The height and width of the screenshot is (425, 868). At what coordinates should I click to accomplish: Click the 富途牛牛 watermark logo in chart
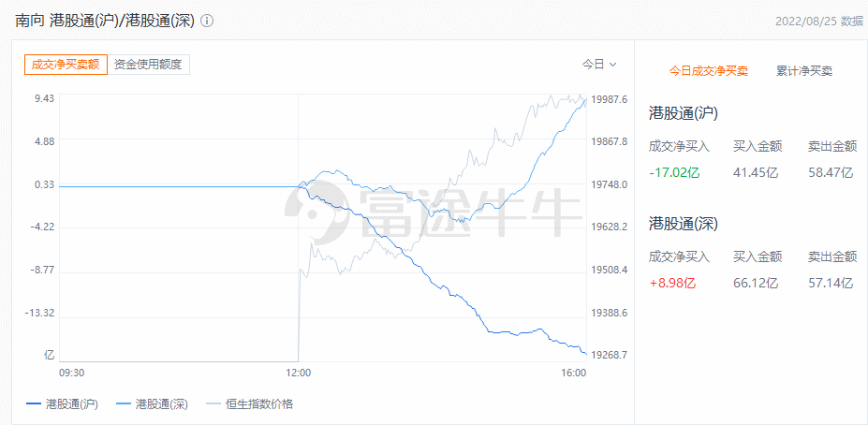(433, 213)
